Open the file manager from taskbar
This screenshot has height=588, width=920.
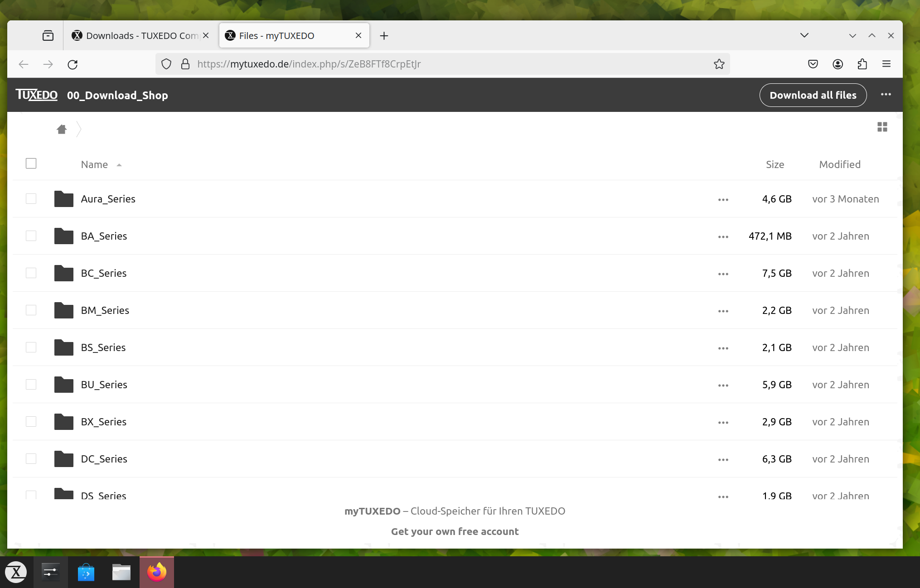point(121,572)
